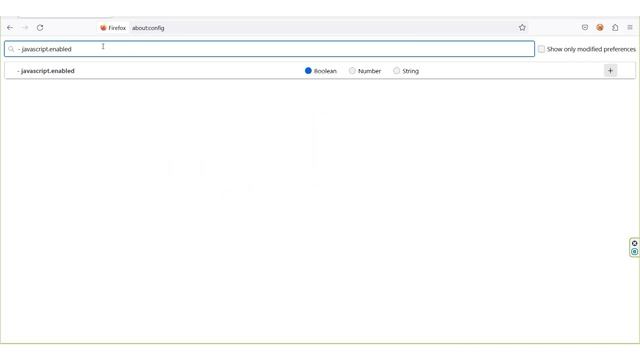
Task: Go back to the previous page
Action: 10,28
